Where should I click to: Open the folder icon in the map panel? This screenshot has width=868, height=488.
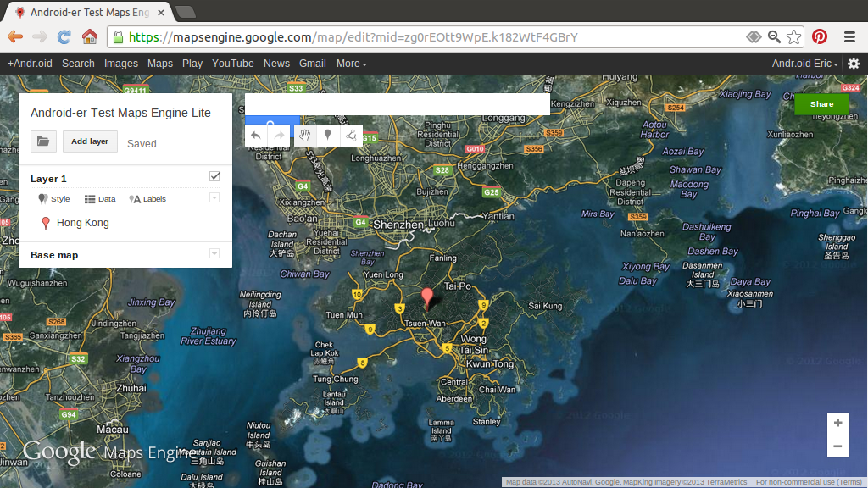point(43,141)
